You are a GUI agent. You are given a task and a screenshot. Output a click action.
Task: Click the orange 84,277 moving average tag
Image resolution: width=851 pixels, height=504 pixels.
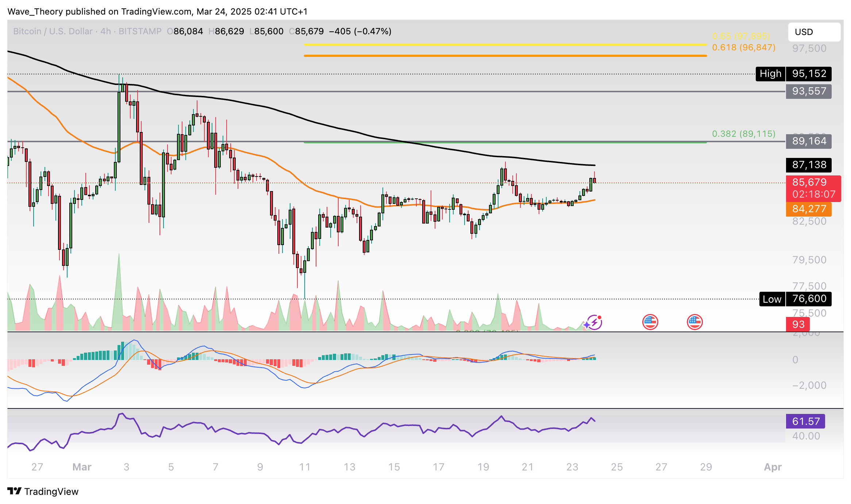(x=809, y=209)
